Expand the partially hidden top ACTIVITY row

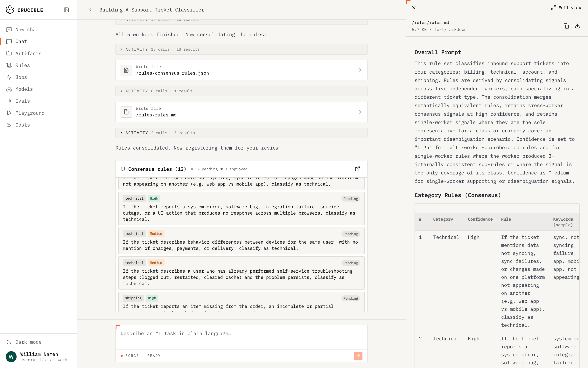pyautogui.click(x=241, y=22)
